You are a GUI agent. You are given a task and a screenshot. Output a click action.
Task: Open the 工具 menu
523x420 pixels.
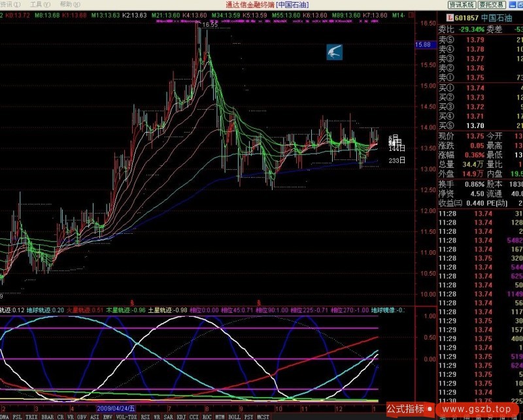[36, 4]
